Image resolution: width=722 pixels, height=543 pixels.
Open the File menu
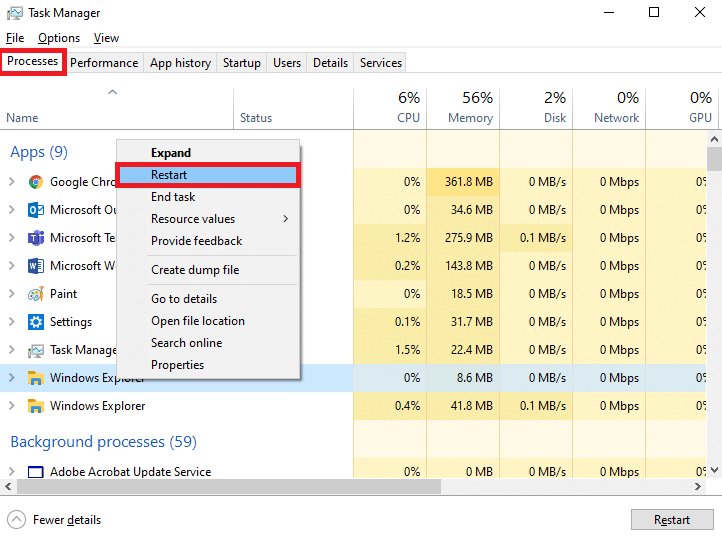[15, 38]
